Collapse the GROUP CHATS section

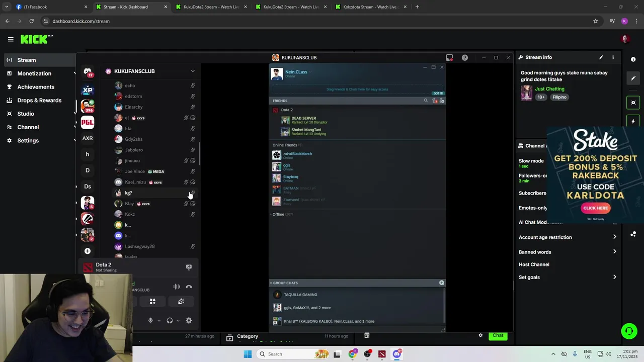coord(271,283)
